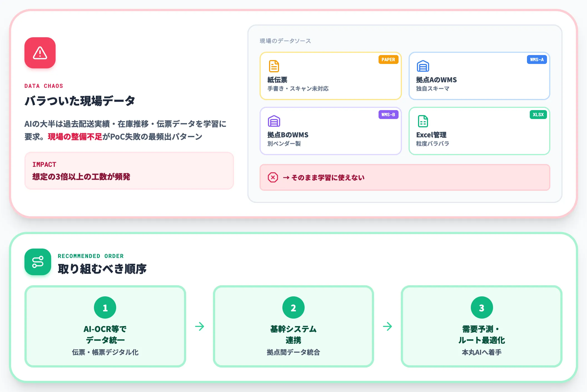Screen dimensions: 587x392
Task: Click the 現場のデータソース panel label
Action: [285, 41]
